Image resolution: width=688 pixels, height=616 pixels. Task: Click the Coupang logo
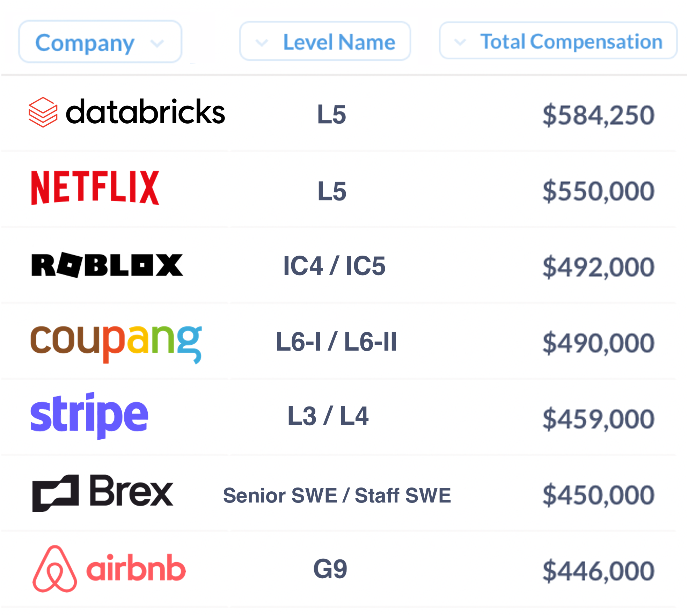coord(116,344)
